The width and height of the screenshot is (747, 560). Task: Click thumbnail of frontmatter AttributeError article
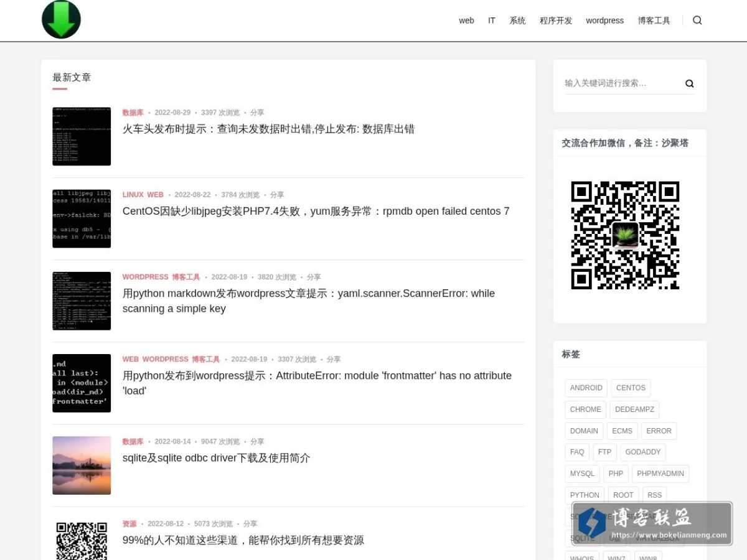(82, 383)
